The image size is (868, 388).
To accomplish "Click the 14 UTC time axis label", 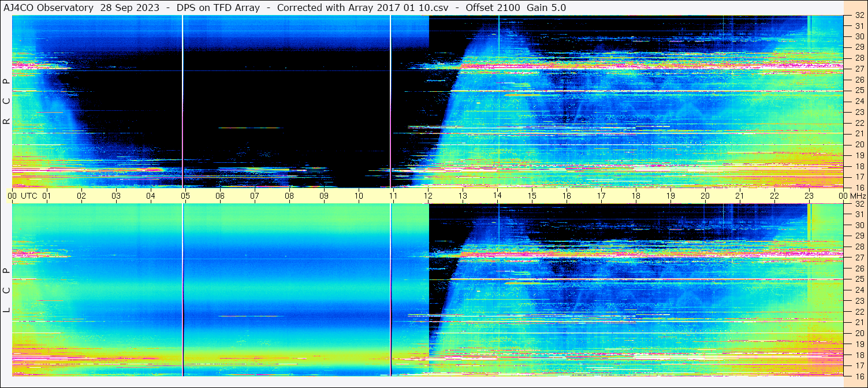I will [x=497, y=196].
